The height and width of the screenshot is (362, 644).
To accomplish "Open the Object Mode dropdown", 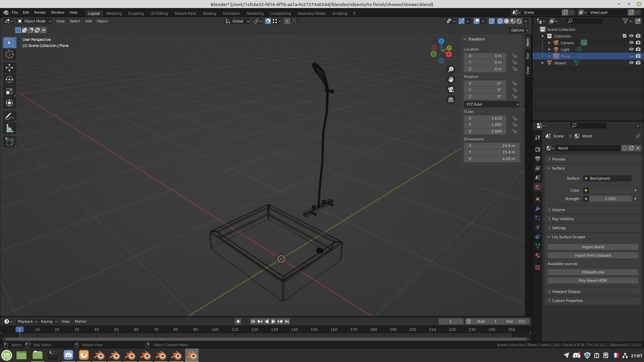I will click(34, 21).
